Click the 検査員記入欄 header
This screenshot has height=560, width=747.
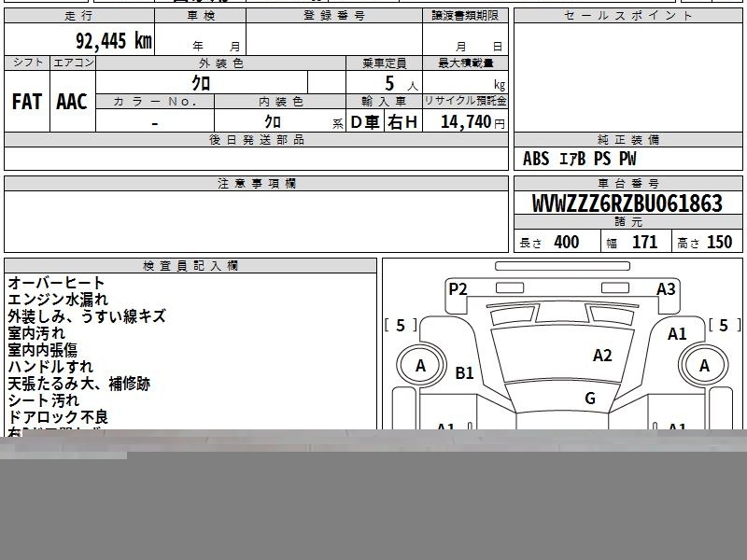point(190,266)
